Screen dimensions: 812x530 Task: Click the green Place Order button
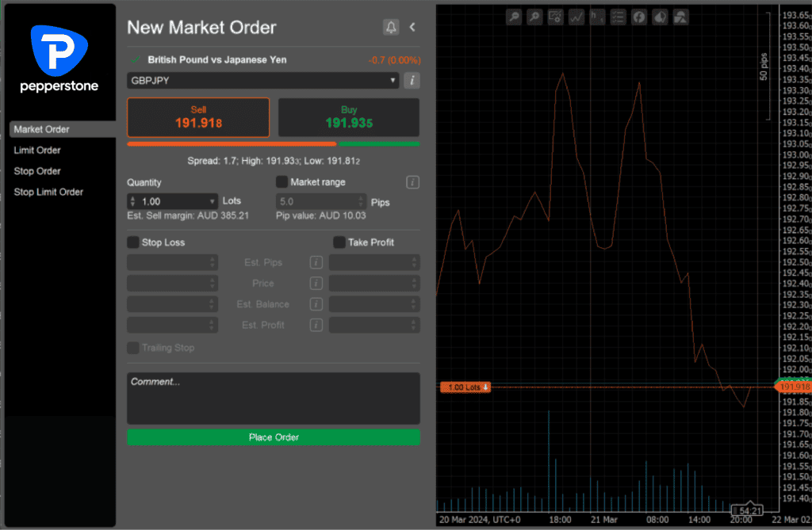click(x=273, y=437)
